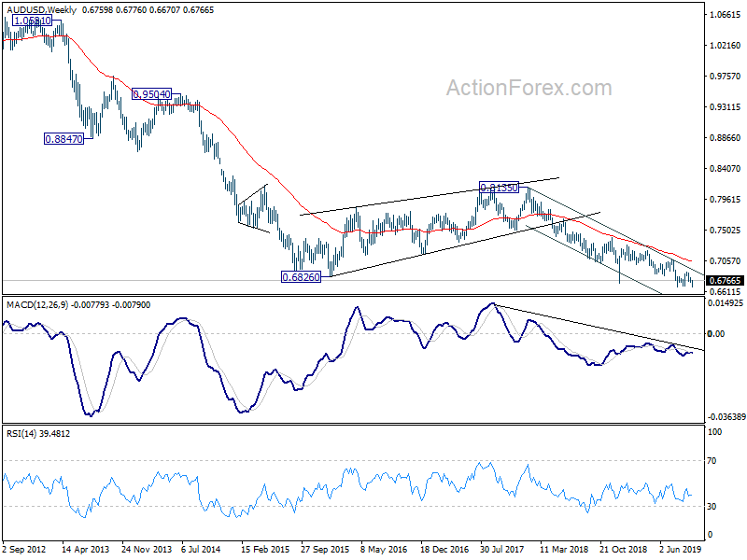Image resolution: width=747 pixels, height=560 pixels.
Task: Click the 2 Sep 2012 date marker
Action: pos(24,549)
